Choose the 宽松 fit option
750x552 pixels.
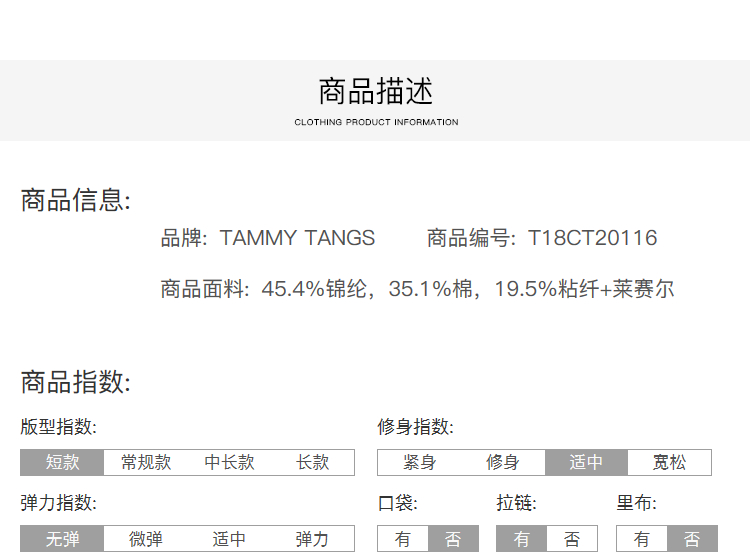670,462
